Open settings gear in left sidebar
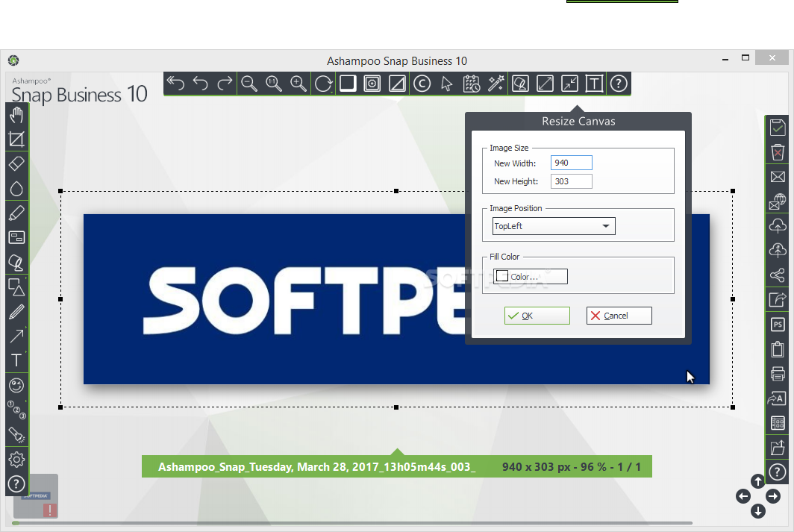This screenshot has height=532, width=794. click(x=16, y=459)
